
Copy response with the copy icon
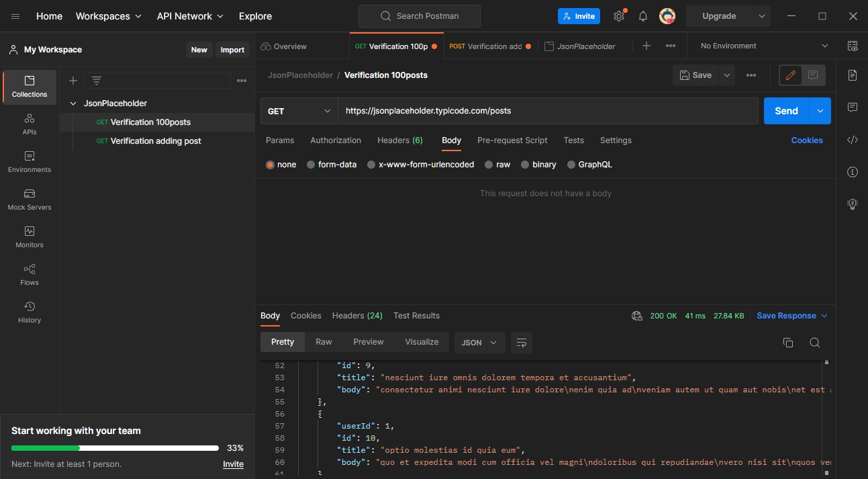[788, 343]
